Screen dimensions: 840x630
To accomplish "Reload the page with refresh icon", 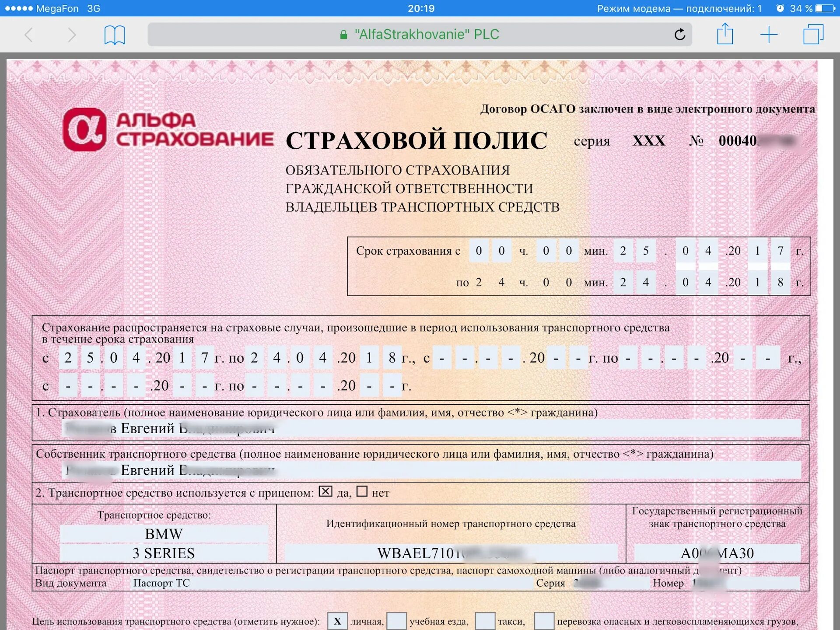I will click(679, 34).
